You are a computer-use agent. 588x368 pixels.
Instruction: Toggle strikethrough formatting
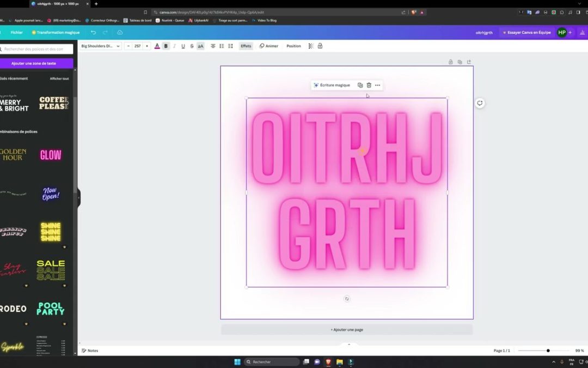tap(192, 46)
